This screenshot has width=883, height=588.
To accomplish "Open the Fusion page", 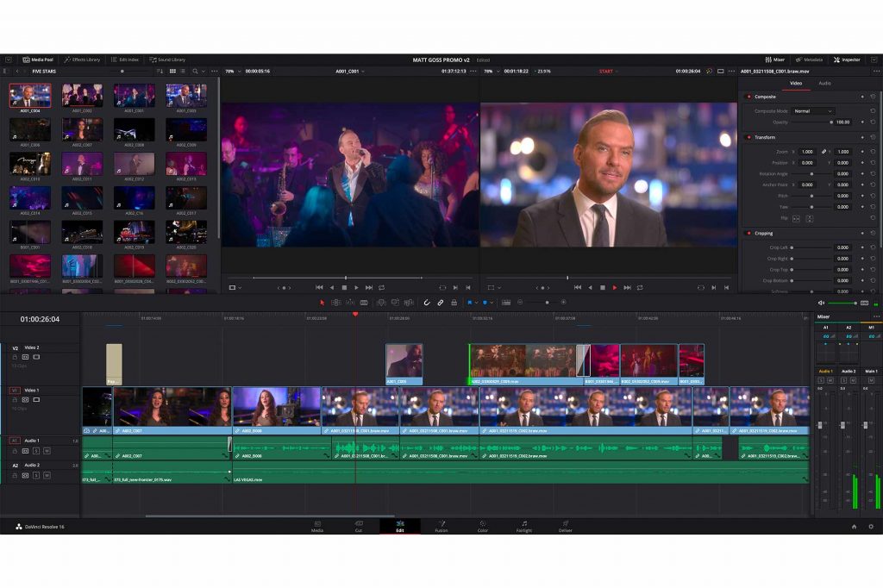I will coord(441,526).
